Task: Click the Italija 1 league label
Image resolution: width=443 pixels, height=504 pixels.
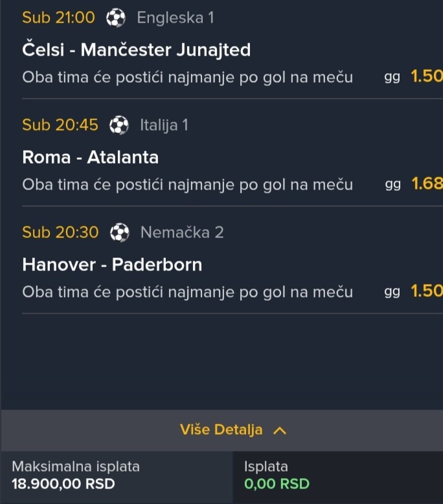Action: pyautogui.click(x=164, y=125)
